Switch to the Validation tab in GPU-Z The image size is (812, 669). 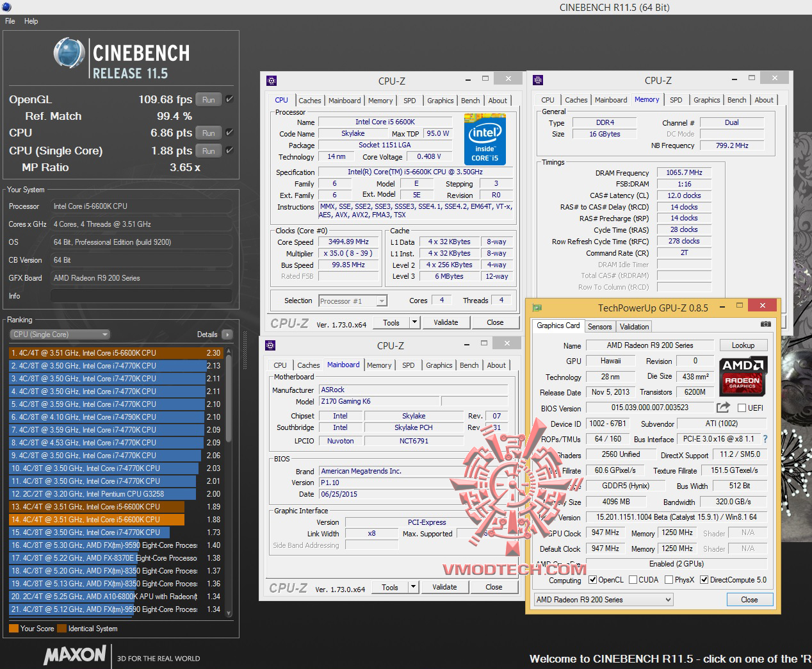(635, 327)
